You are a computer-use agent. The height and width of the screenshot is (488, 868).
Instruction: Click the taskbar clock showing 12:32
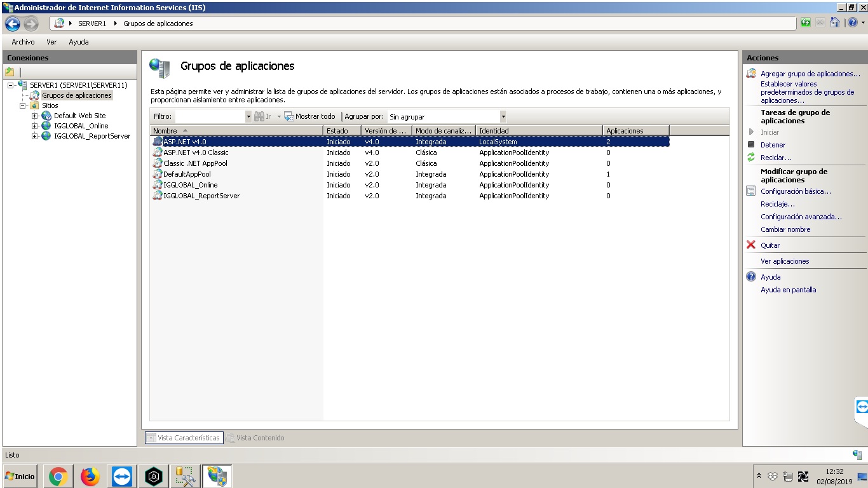[x=834, y=471]
